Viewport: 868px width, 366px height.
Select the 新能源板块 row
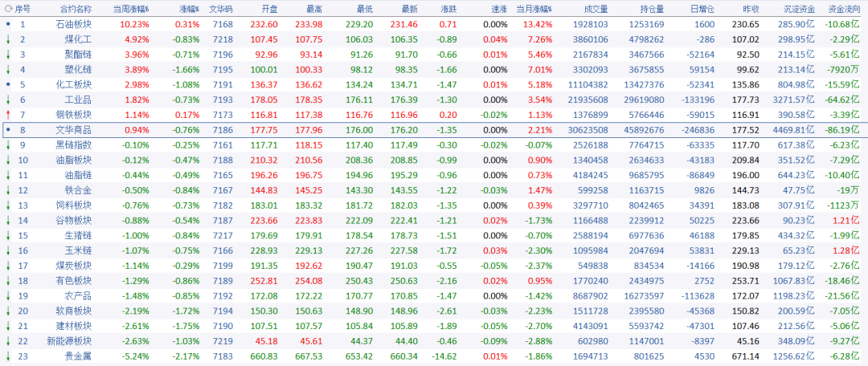[x=434, y=341]
